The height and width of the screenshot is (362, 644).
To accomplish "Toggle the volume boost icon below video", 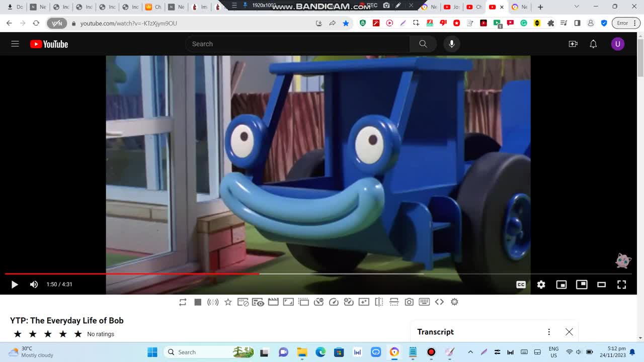I will [213, 302].
